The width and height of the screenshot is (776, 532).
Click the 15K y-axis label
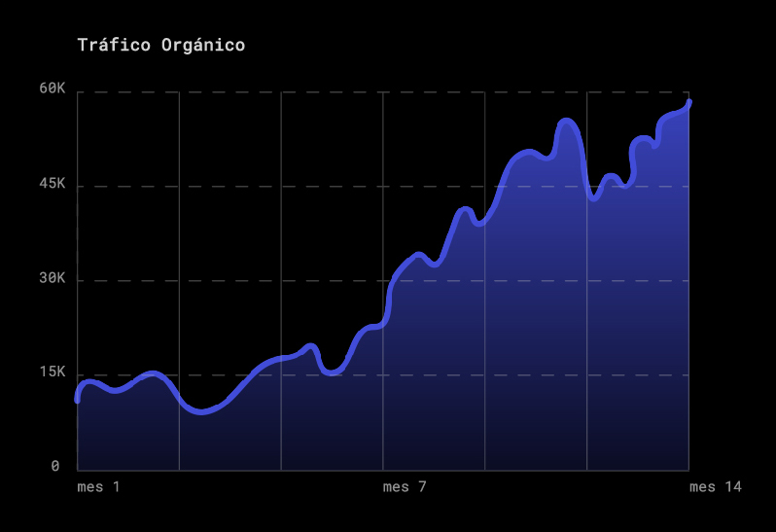(52, 372)
